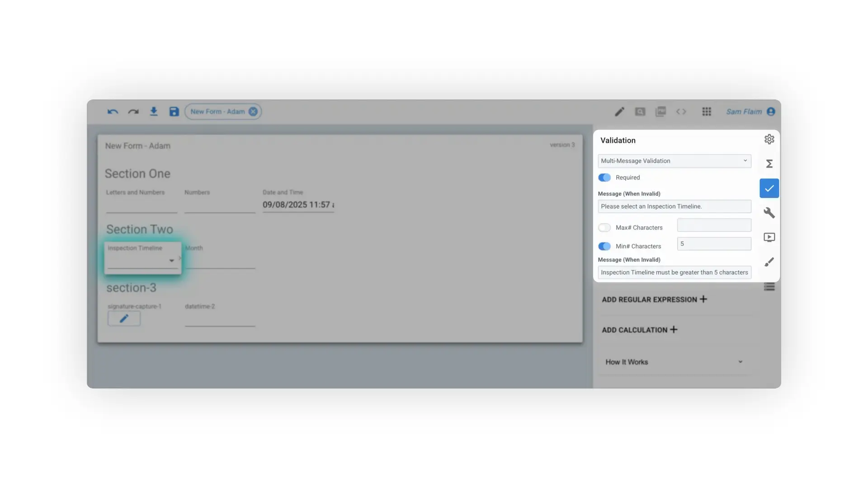Click the gear settings icon in the Validation panel

click(x=769, y=139)
